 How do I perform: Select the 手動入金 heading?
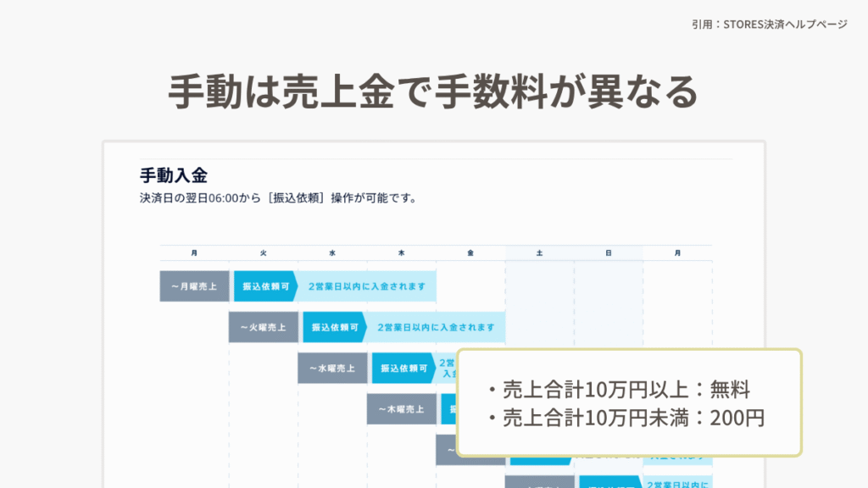point(173,175)
